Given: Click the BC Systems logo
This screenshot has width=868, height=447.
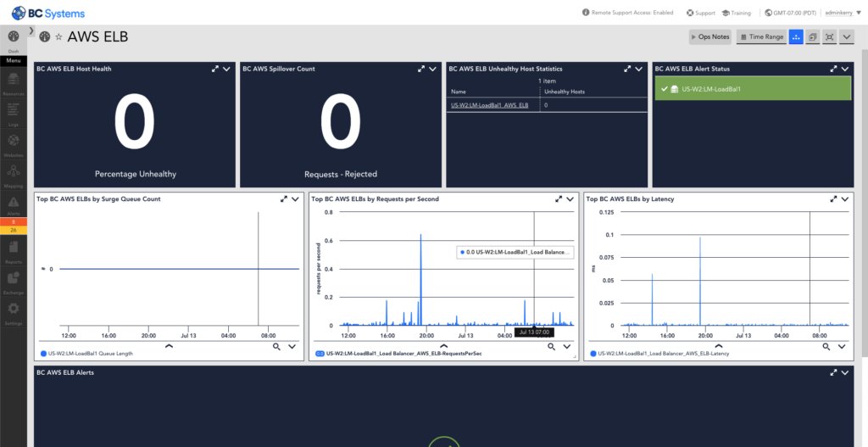Looking at the screenshot, I should click(x=48, y=12).
